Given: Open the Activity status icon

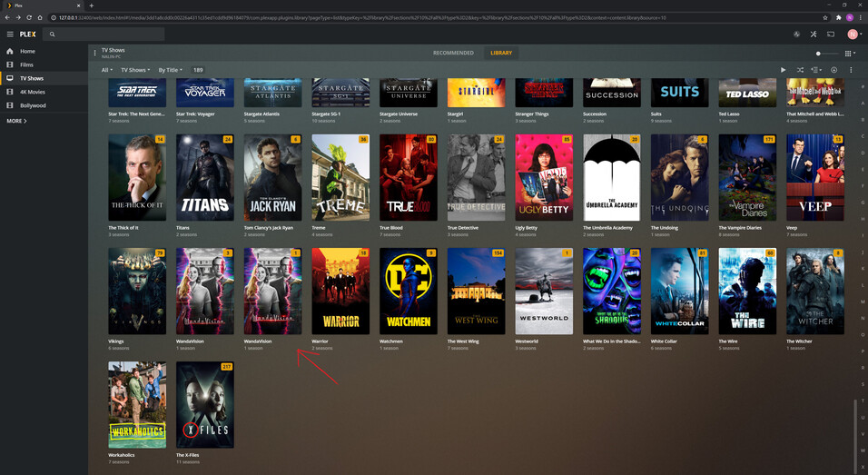Looking at the screenshot, I should pos(796,35).
